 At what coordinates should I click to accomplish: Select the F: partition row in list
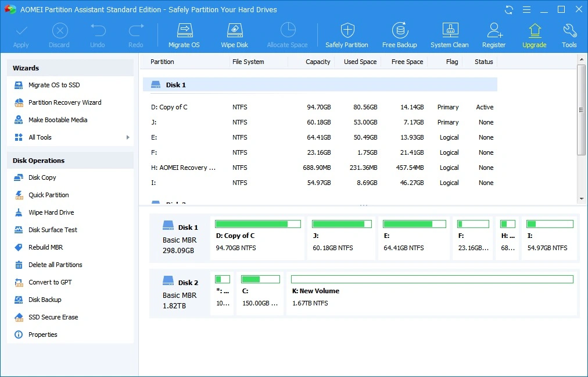pyautogui.click(x=320, y=152)
